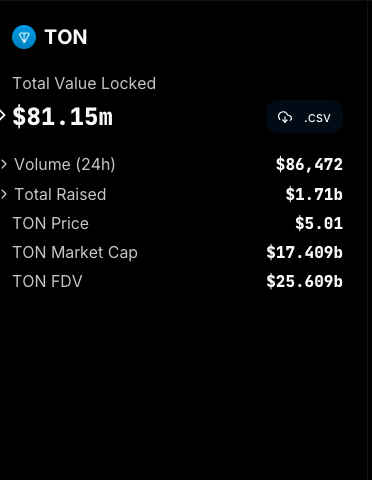Open the Total Raised row label
Image resolution: width=372 pixels, height=480 pixels.
tap(60, 194)
